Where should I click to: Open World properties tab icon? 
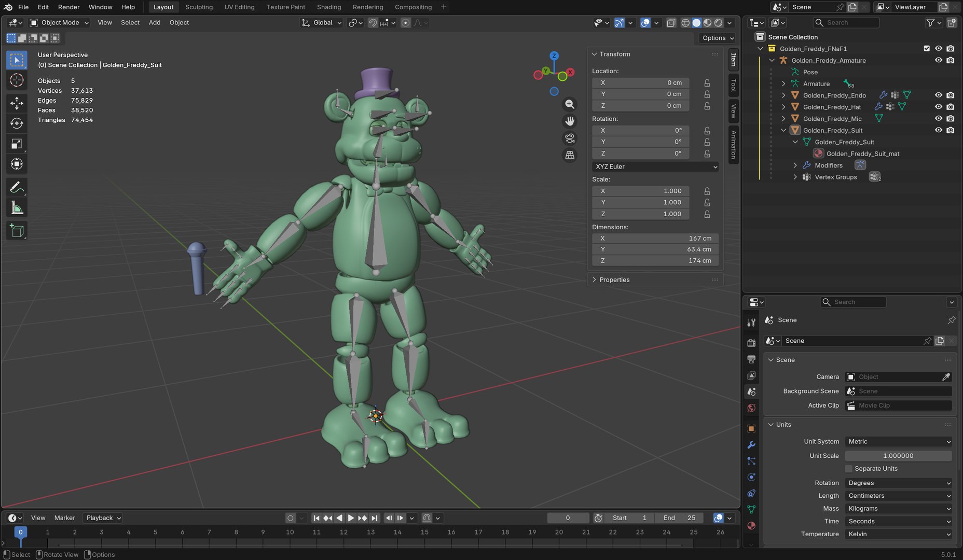pyautogui.click(x=751, y=408)
